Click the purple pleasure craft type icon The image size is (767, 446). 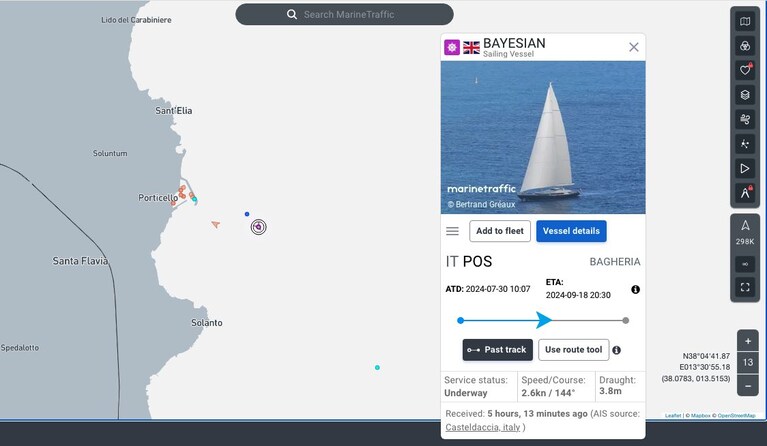pyautogui.click(x=452, y=47)
